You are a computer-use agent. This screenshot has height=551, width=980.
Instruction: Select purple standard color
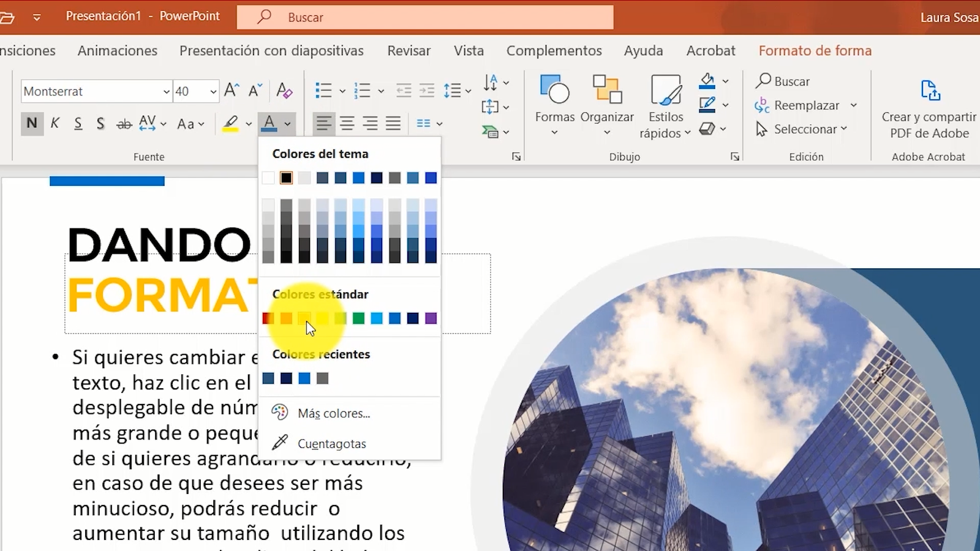(431, 318)
